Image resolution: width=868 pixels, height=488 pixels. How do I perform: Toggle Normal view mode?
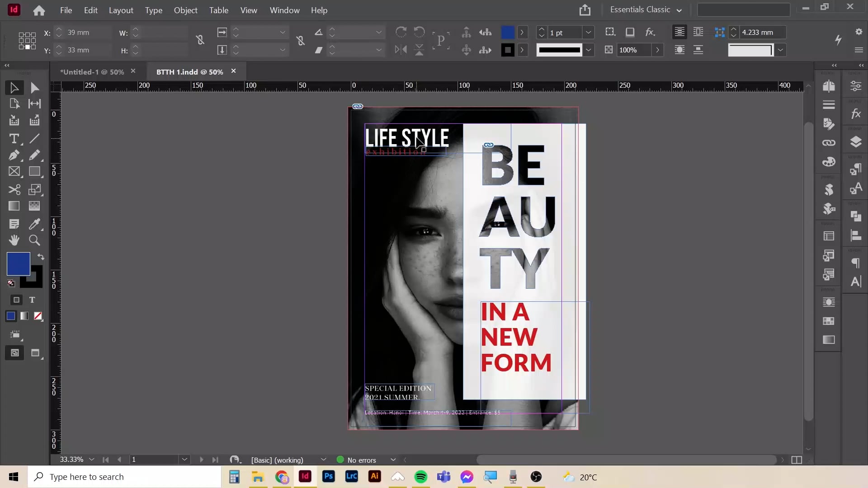(x=14, y=353)
